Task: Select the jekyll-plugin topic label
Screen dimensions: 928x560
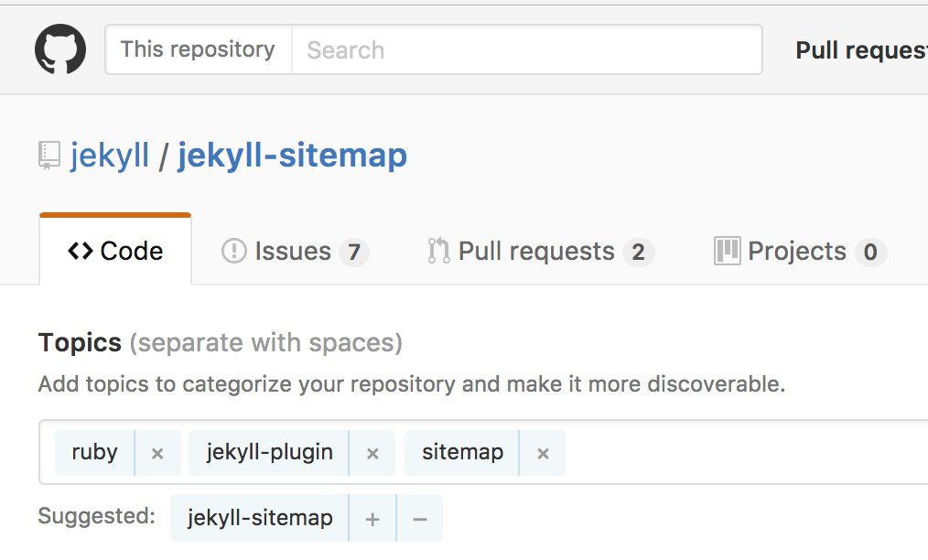Action: click(269, 453)
